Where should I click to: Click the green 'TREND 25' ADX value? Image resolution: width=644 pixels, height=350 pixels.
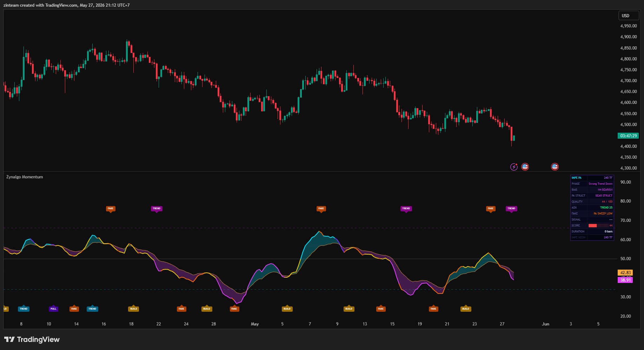[606, 207]
